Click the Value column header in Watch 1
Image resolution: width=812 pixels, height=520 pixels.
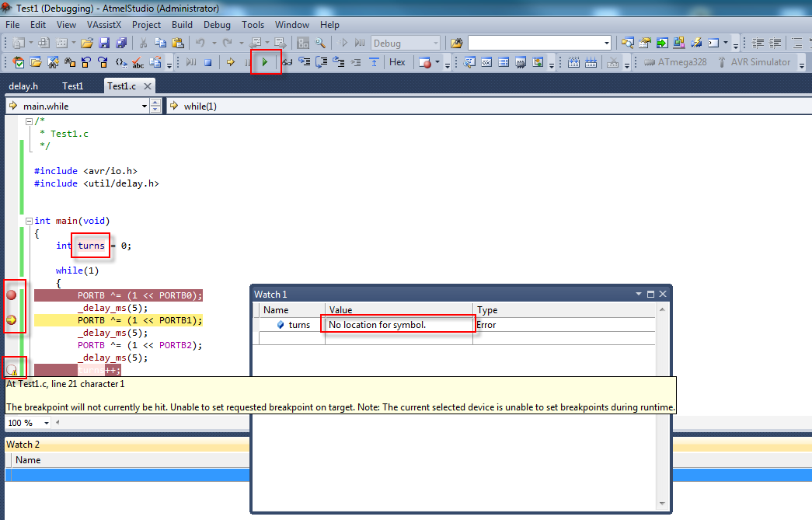pyautogui.click(x=399, y=309)
